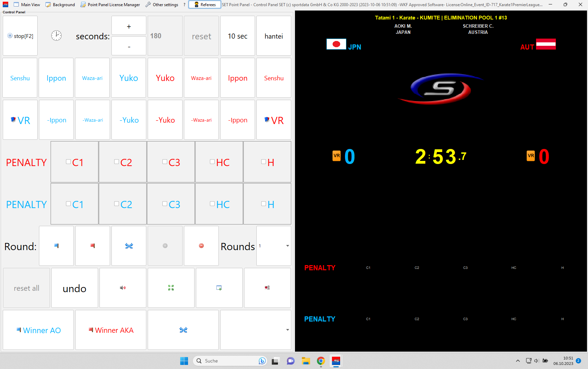Open Windows Start menu
588x369 pixels.
184,361
